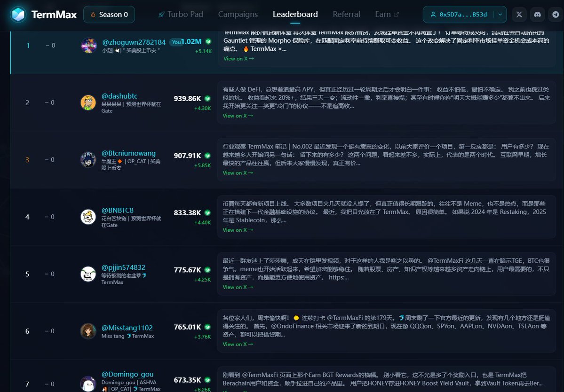Open View on X link for @zhoguwn2782184

click(x=238, y=59)
